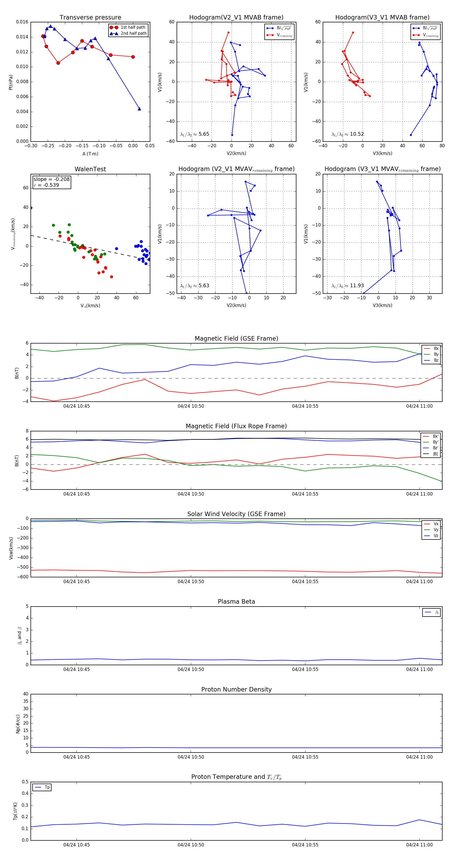Image resolution: width=473 pixels, height=868 pixels.
Task: Select the 'Vx' legend entry
Action: [x=431, y=524]
